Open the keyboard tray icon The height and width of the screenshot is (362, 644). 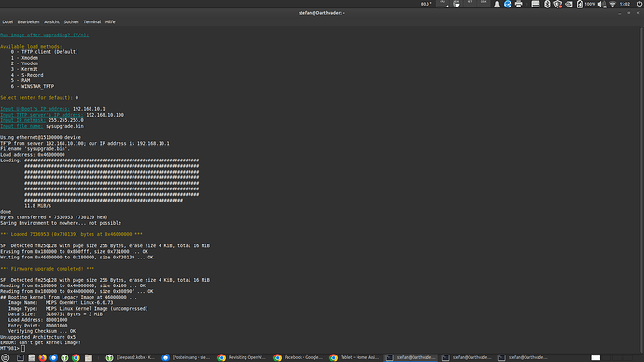(536, 4)
